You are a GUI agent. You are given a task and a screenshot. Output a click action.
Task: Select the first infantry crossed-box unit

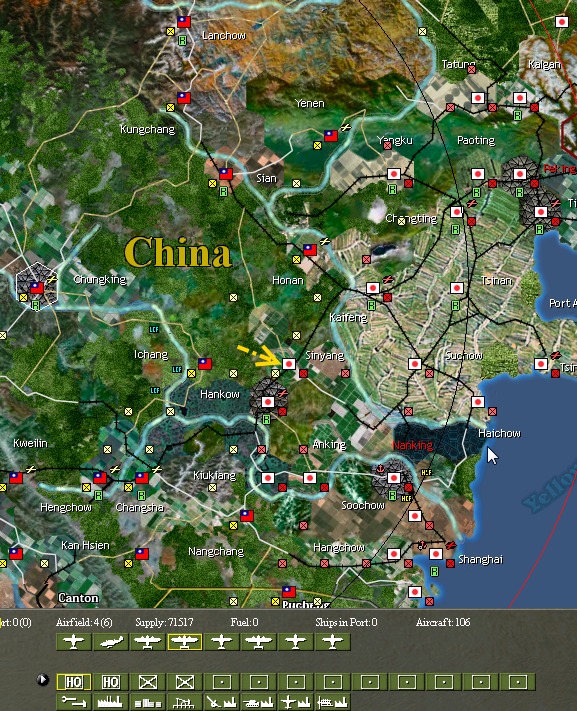pyautogui.click(x=148, y=682)
